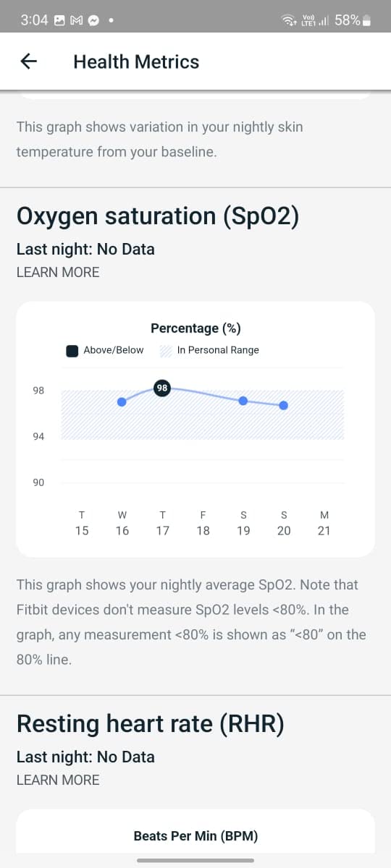Tap the Gmail notification icon
This screenshot has height=868, width=391.
pos(77,20)
